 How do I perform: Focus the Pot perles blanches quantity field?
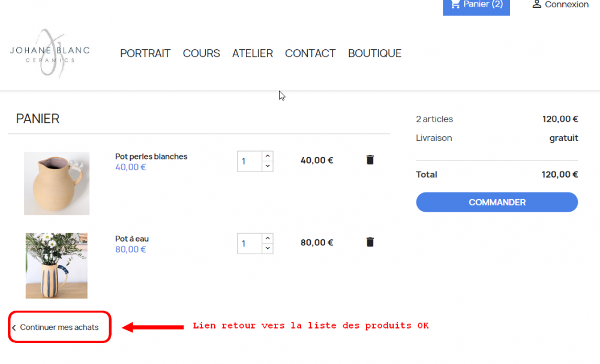(250, 161)
